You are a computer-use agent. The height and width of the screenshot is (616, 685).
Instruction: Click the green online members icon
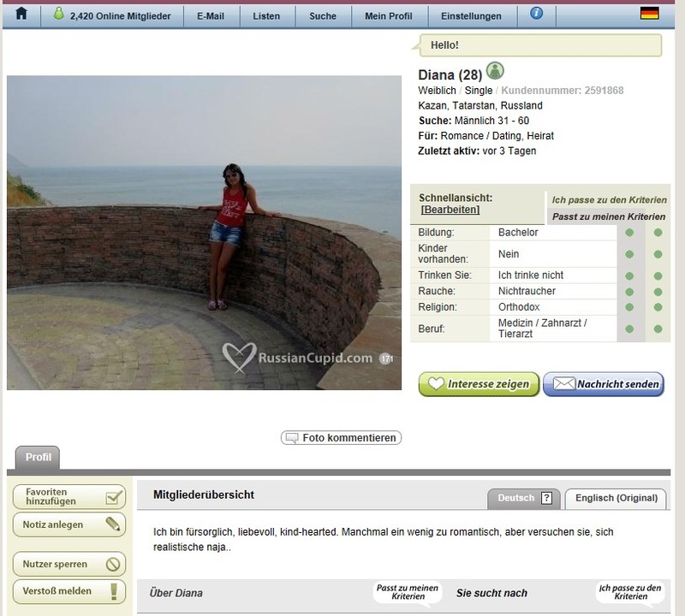58,14
